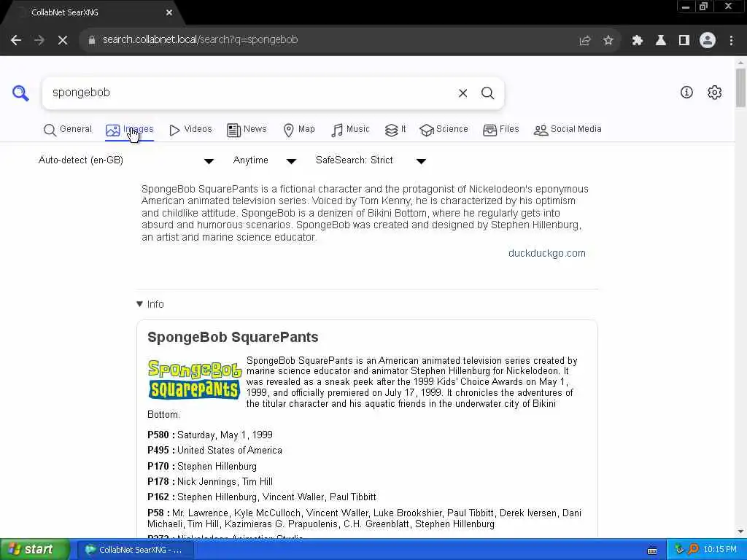Open the Windows start menu

(35, 550)
